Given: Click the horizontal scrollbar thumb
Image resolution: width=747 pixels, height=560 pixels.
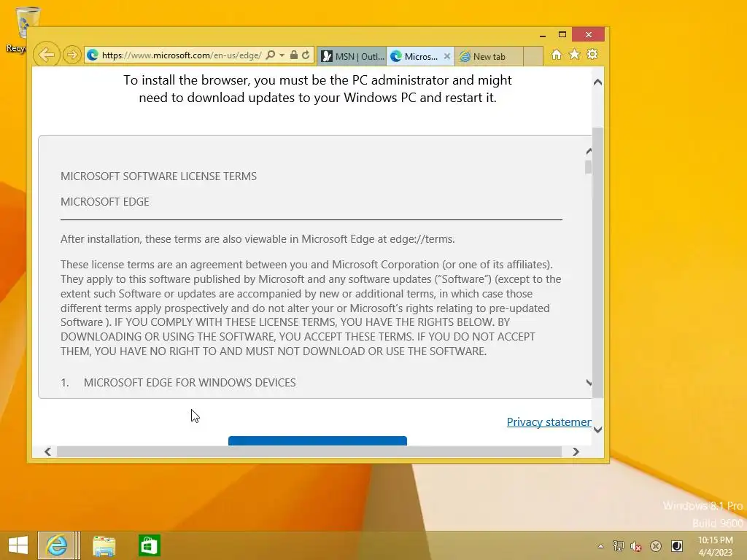Looking at the screenshot, I should coord(309,451).
